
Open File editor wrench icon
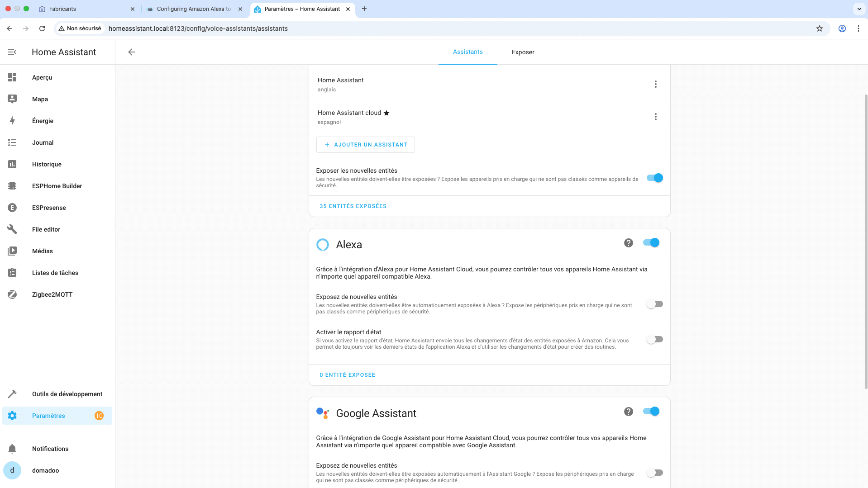pyautogui.click(x=12, y=229)
